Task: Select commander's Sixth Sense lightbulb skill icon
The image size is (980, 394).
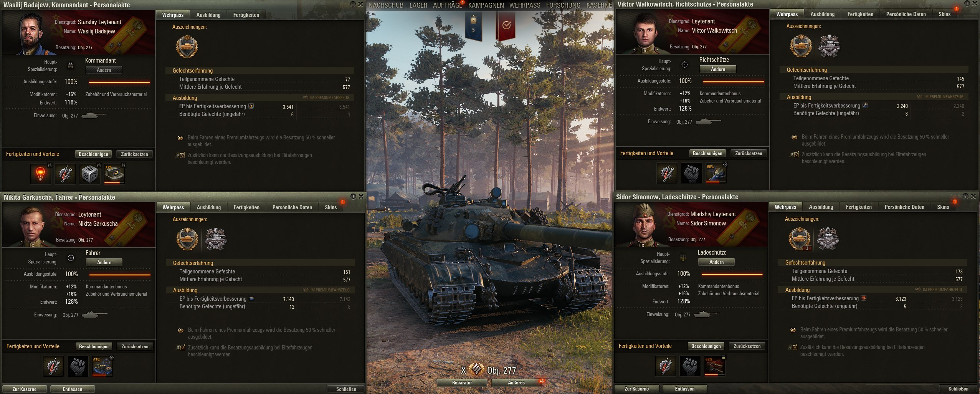Action: [41, 174]
